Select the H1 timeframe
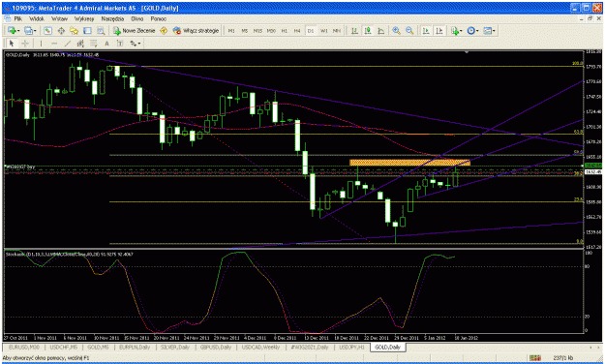Image resolution: width=605 pixels, height=364 pixels. (284, 31)
